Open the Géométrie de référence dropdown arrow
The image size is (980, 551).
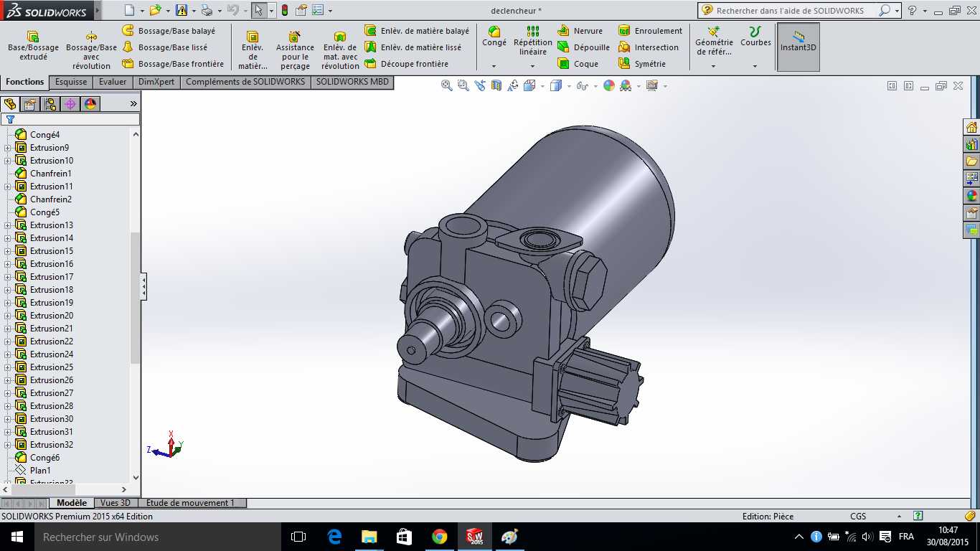point(713,66)
